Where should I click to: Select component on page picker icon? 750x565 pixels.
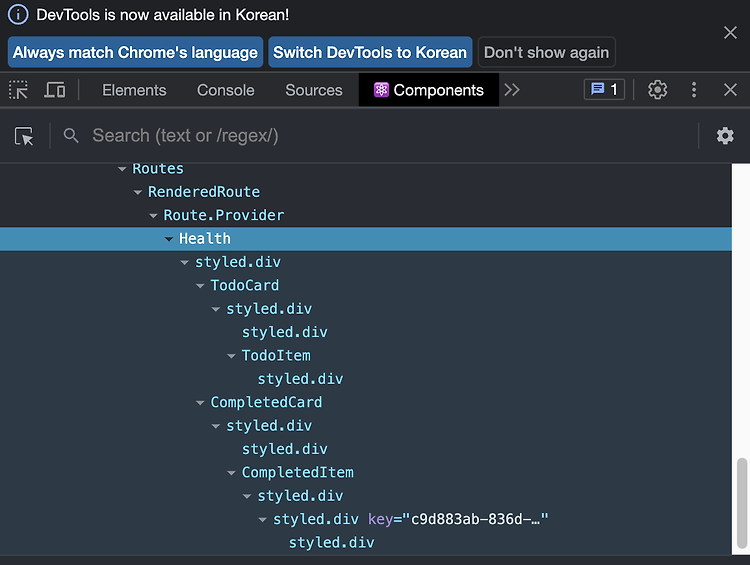(x=24, y=136)
